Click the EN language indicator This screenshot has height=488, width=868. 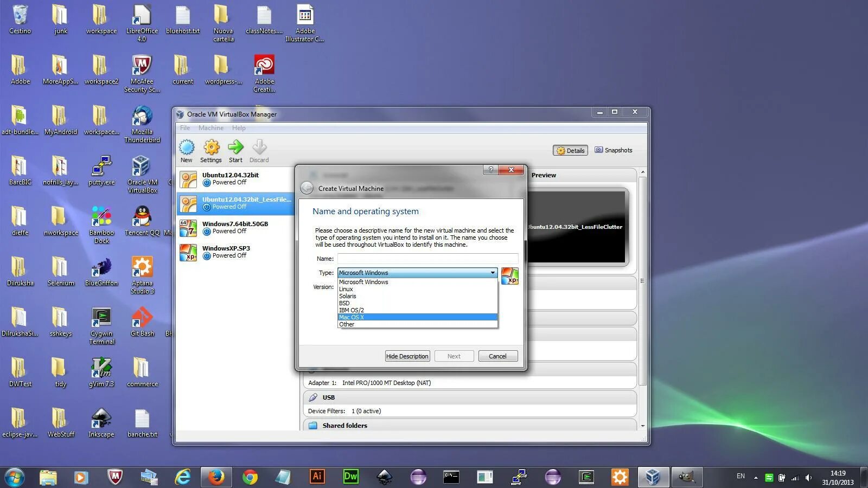coord(741,476)
